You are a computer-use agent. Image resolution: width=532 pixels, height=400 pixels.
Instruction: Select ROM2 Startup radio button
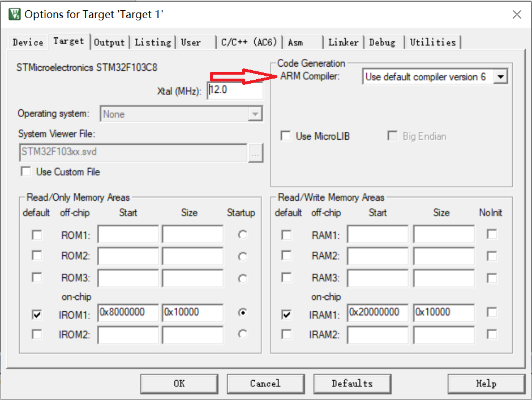(x=243, y=256)
